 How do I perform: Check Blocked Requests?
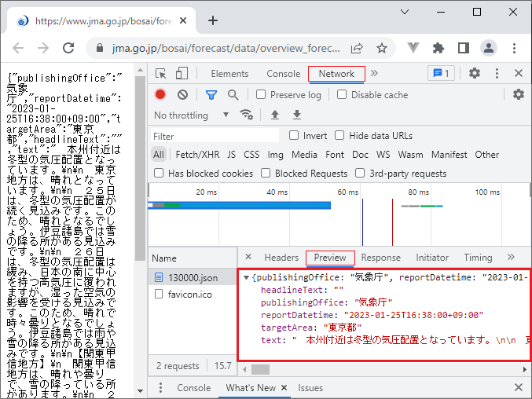point(266,174)
